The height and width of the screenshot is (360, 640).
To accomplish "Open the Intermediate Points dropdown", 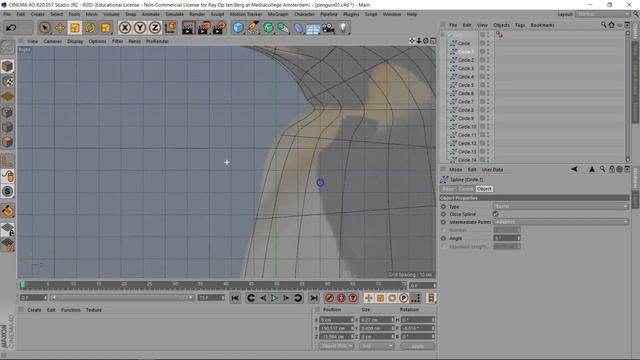I will [x=561, y=222].
